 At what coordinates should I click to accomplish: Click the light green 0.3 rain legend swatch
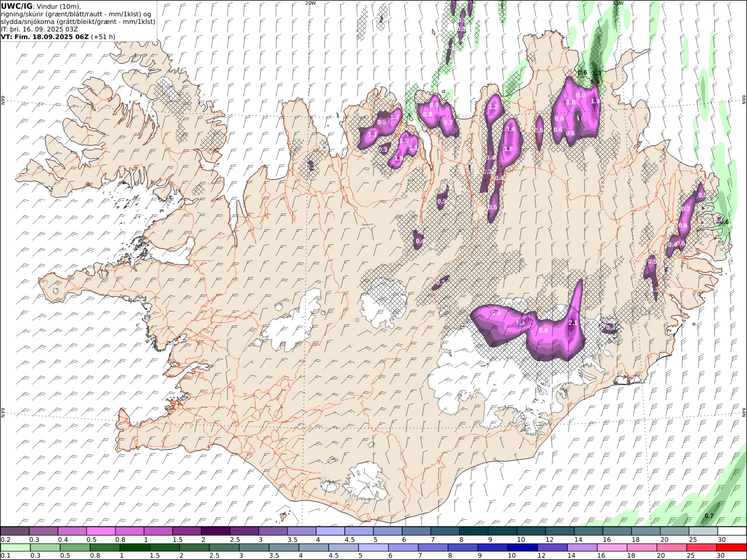(x=45, y=547)
